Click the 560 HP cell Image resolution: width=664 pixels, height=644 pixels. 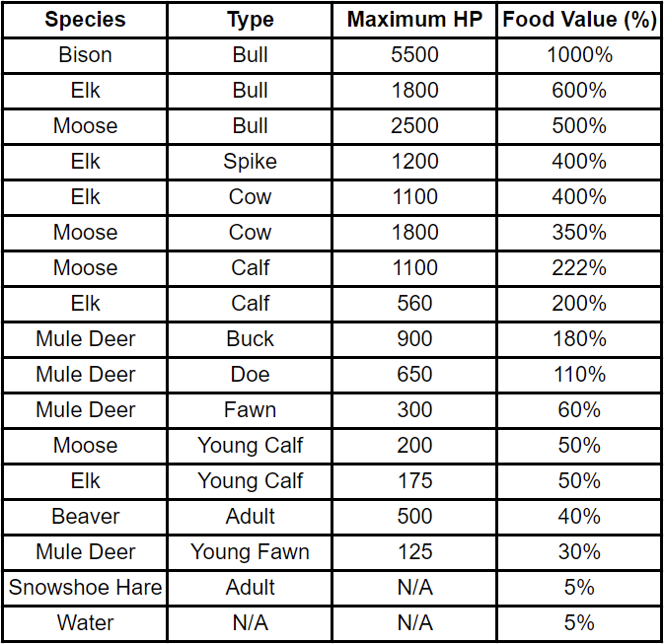point(414,304)
